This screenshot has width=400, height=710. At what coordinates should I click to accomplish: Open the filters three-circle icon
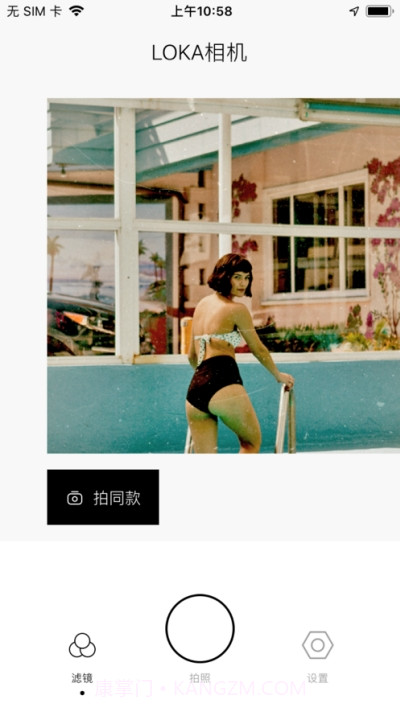click(82, 645)
